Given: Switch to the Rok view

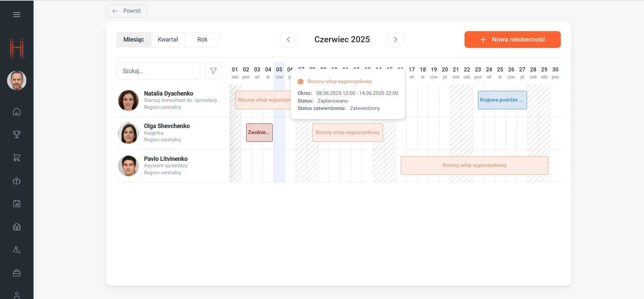Looking at the screenshot, I should click(202, 40).
